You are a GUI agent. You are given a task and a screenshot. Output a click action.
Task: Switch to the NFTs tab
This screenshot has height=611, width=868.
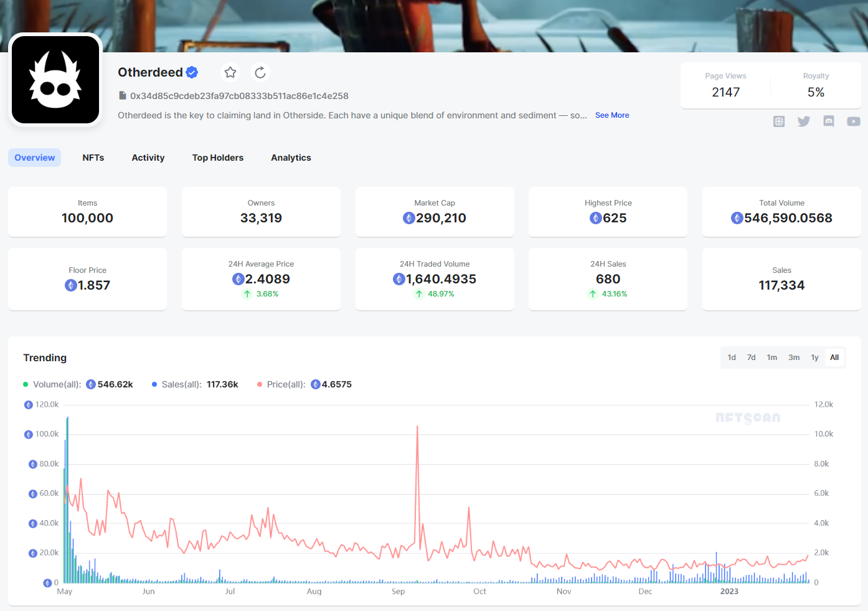click(93, 158)
